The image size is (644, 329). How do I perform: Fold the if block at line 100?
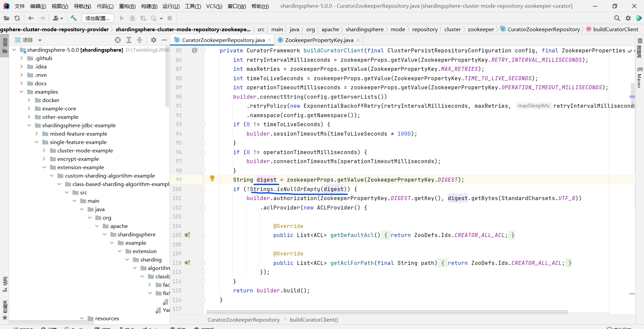(203, 189)
